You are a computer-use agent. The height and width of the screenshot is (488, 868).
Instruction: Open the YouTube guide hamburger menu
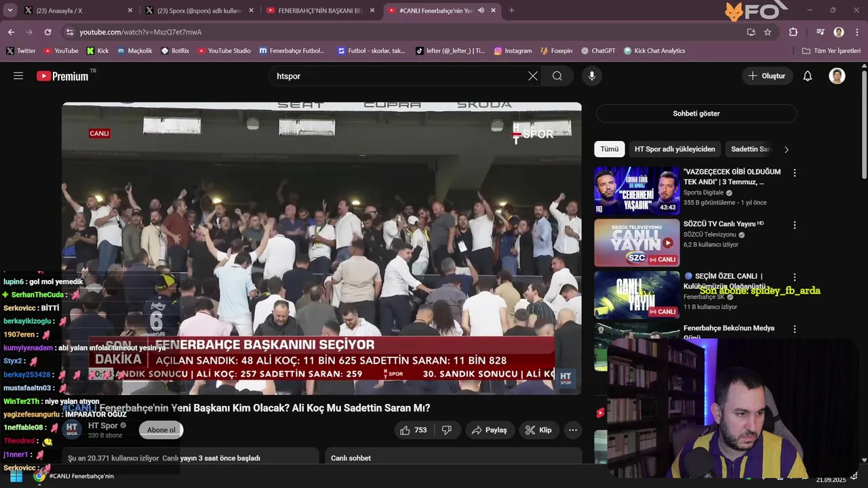click(x=18, y=76)
